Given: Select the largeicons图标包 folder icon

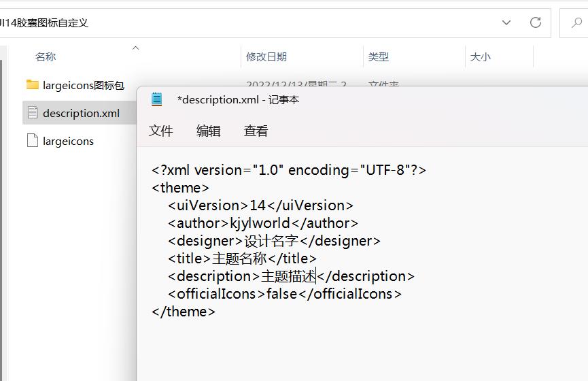Looking at the screenshot, I should coord(33,85).
